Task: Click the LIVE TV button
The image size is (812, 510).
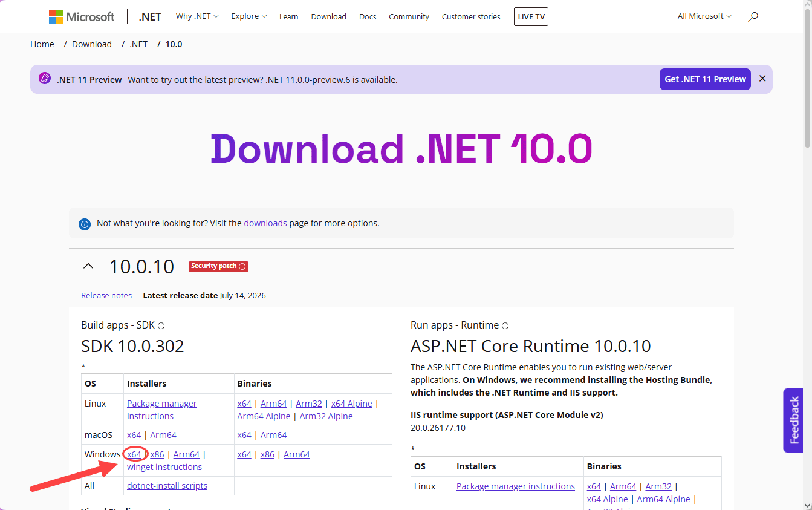Action: coord(531,17)
